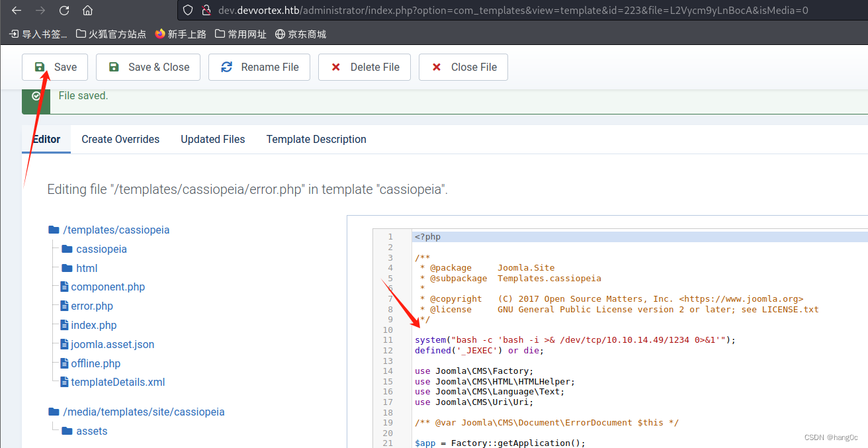868x448 pixels.
Task: Place cursor on the system("bash -c line
Action: pos(575,340)
